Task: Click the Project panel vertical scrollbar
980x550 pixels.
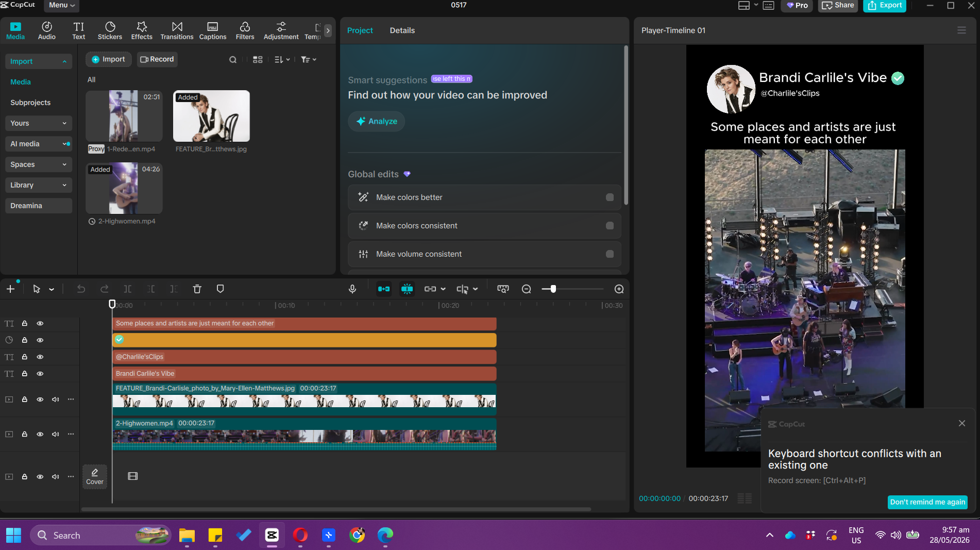Action: tap(626, 125)
